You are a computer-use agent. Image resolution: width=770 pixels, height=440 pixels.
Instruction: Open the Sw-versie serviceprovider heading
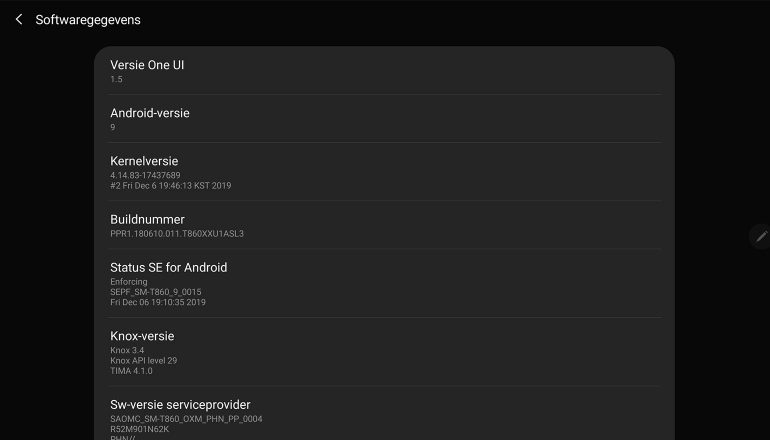[180, 404]
